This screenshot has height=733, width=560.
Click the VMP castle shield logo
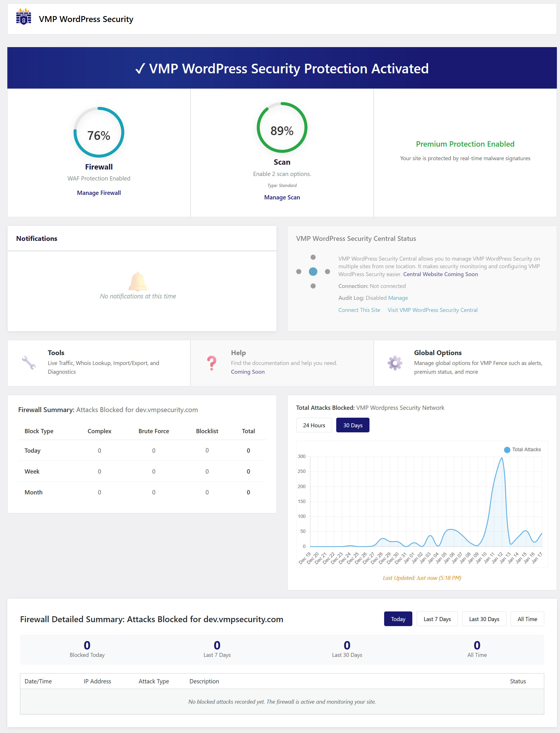pyautogui.click(x=23, y=17)
